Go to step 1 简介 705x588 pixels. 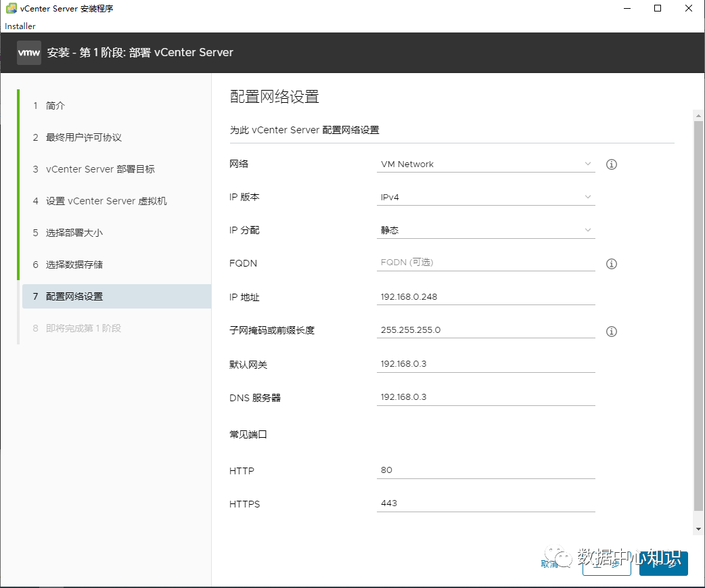pos(116,106)
